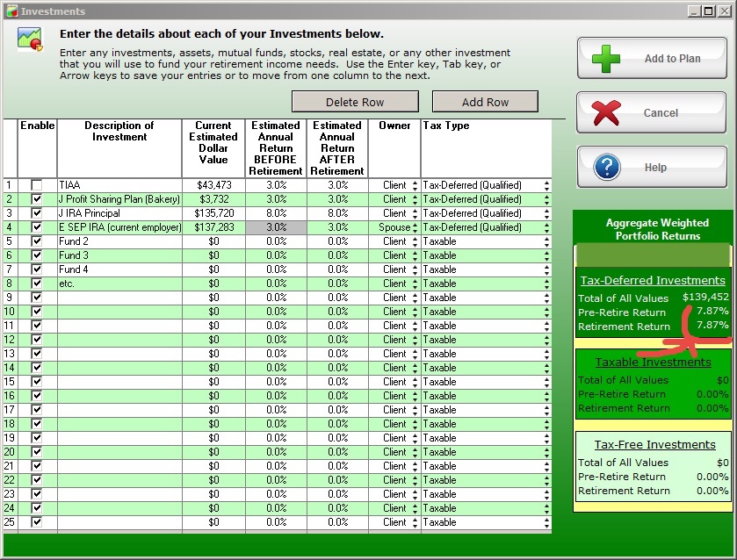
Task: Uncheck the Fund 4 enable checkbox
Action: click(x=37, y=269)
